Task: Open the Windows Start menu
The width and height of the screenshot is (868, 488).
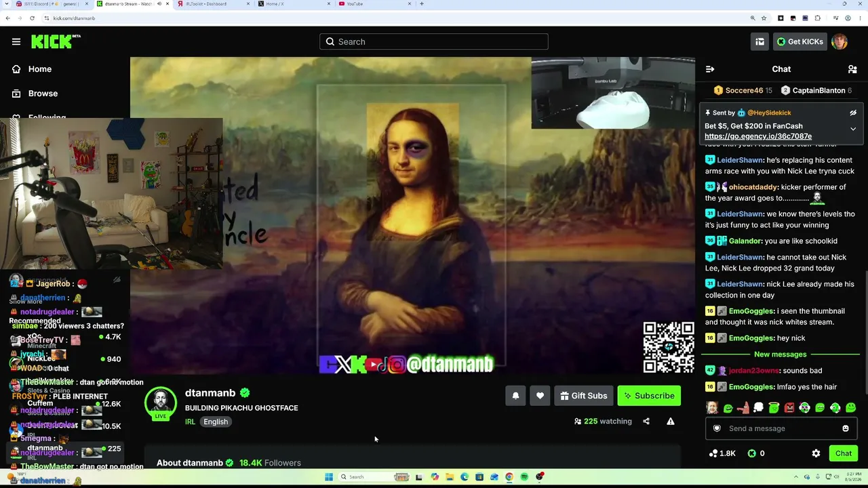Action: coord(329,477)
